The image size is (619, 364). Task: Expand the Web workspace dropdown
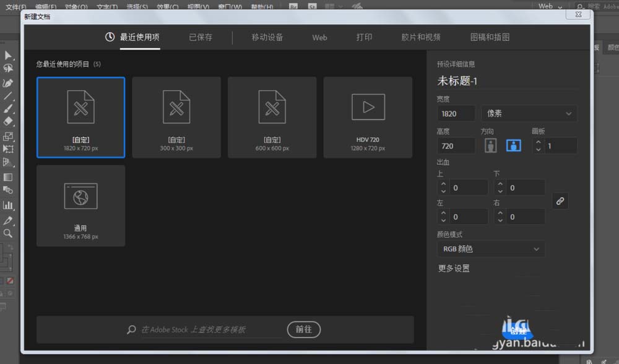tap(550, 6)
